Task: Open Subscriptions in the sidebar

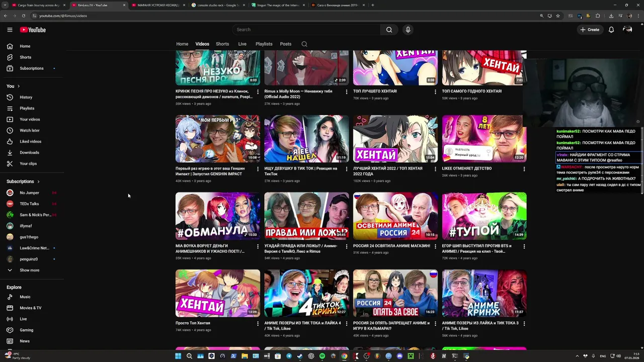Action: pyautogui.click(x=32, y=68)
